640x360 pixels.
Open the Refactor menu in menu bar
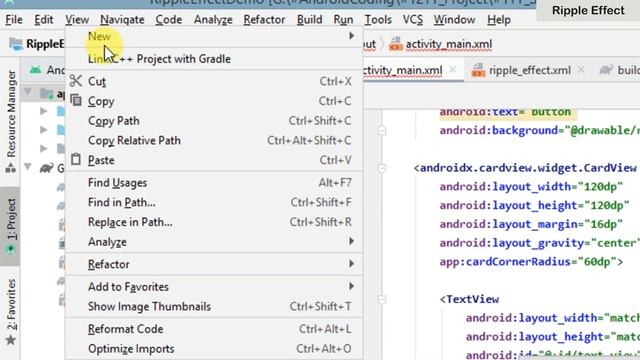(264, 20)
